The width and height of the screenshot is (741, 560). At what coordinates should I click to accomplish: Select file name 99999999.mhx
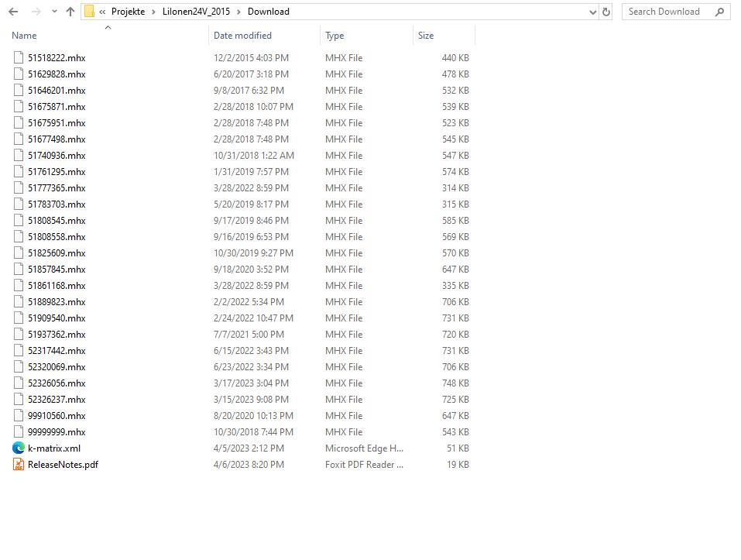click(57, 432)
